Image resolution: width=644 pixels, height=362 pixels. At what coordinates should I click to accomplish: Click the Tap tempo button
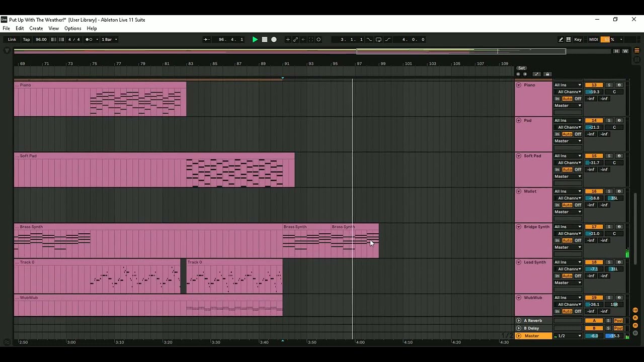(x=26, y=39)
